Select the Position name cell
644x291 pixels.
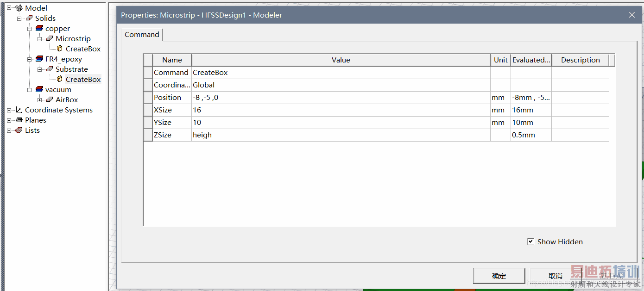click(x=172, y=98)
